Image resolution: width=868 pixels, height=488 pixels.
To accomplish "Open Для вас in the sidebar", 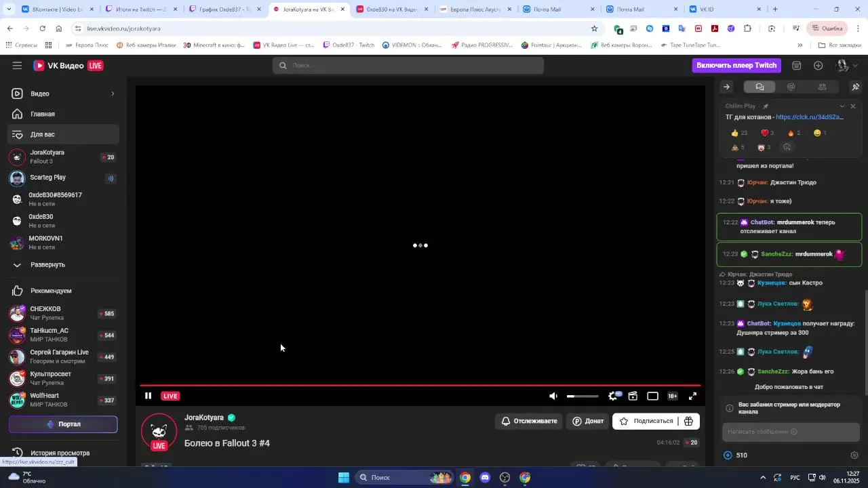I will [x=64, y=134].
